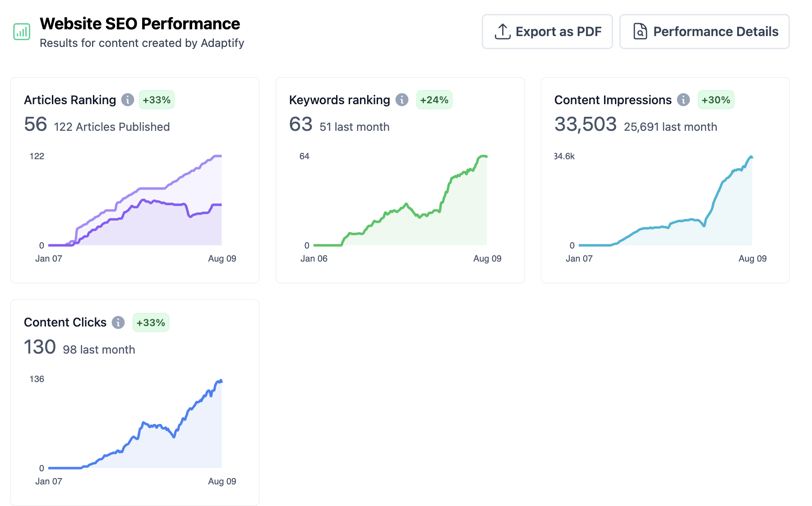
Task: Click the upload arrow icon in Export button
Action: [503, 32]
